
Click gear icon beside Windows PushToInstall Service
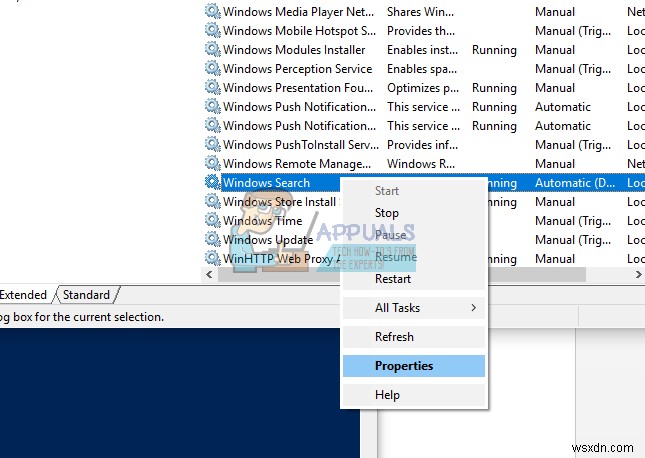point(213,144)
